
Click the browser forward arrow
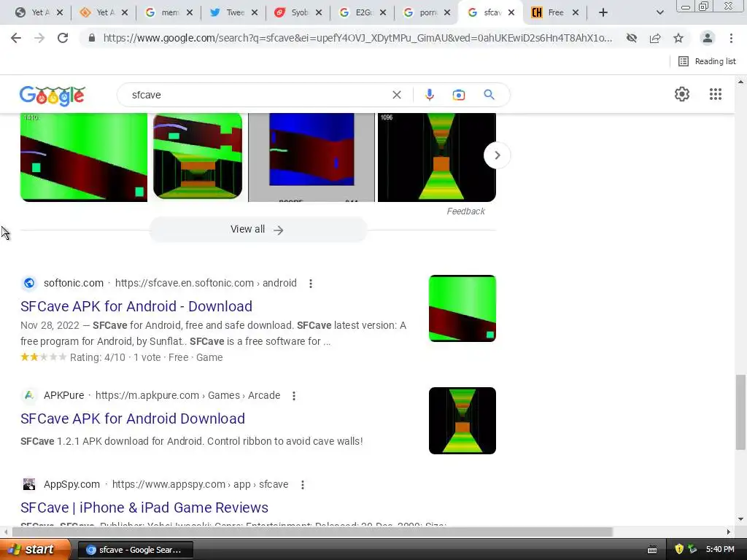click(39, 38)
